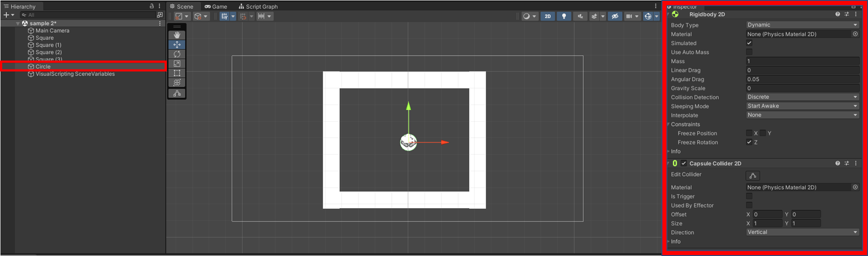This screenshot has width=868, height=256.
Task: Select the Move tool
Action: click(177, 44)
